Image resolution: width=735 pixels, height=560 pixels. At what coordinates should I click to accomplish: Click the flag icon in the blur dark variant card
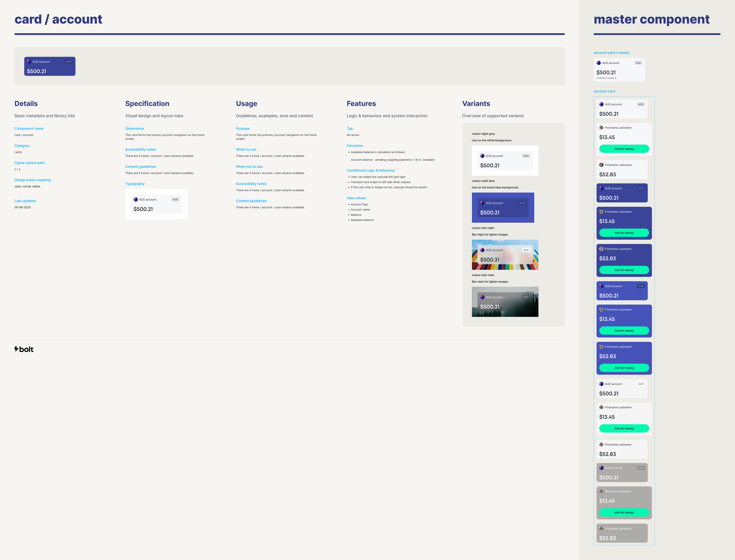[x=482, y=297]
